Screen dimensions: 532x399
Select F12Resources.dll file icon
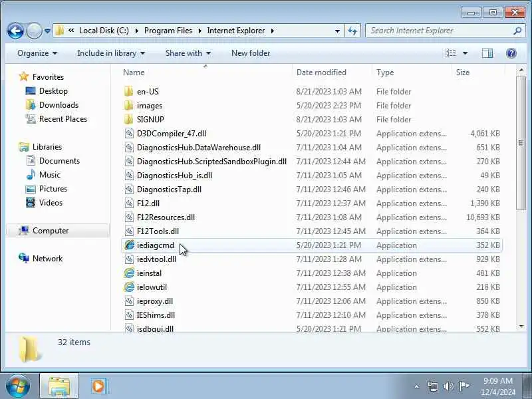(x=128, y=217)
